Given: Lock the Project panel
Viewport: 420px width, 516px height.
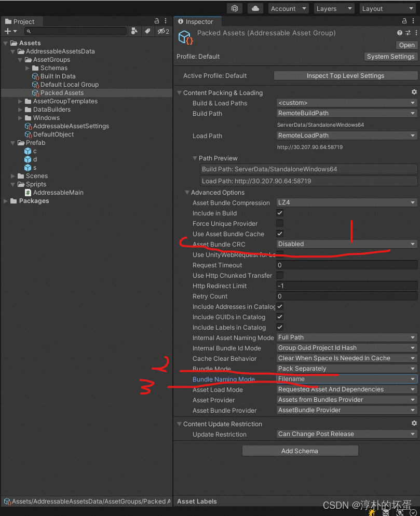Looking at the screenshot, I should (157, 21).
